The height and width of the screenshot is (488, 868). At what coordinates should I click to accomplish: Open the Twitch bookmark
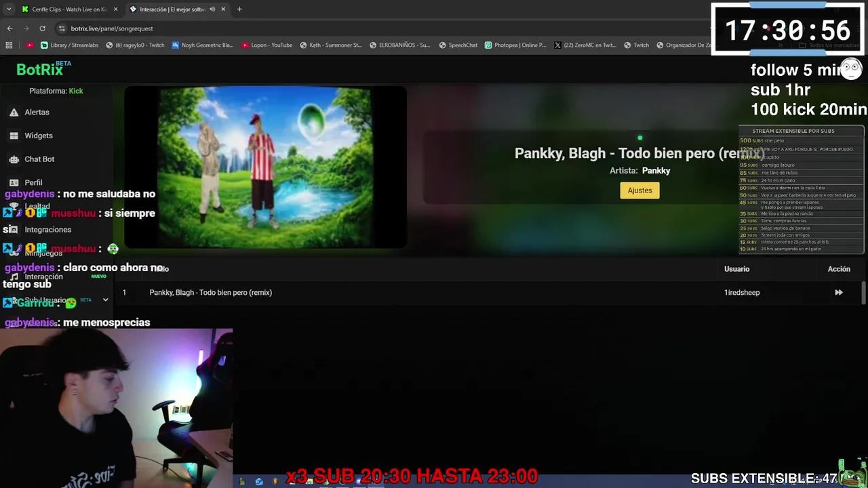point(636,45)
